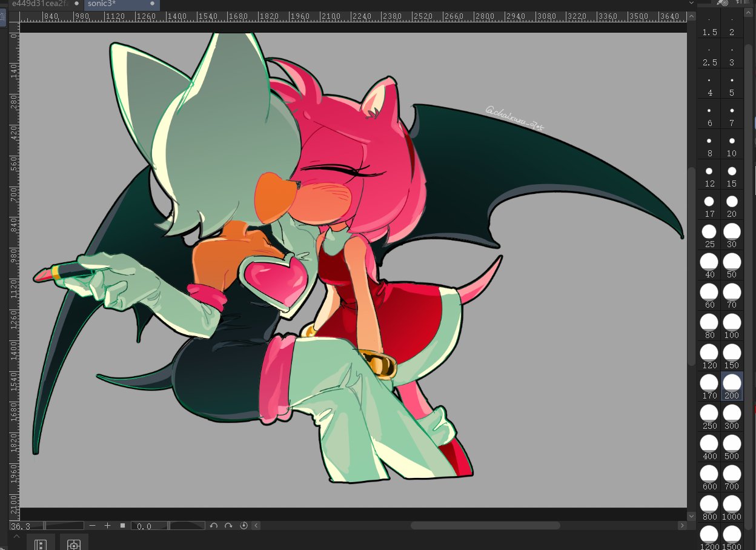Select brush size 6
This screenshot has height=550, width=756.
(709, 114)
